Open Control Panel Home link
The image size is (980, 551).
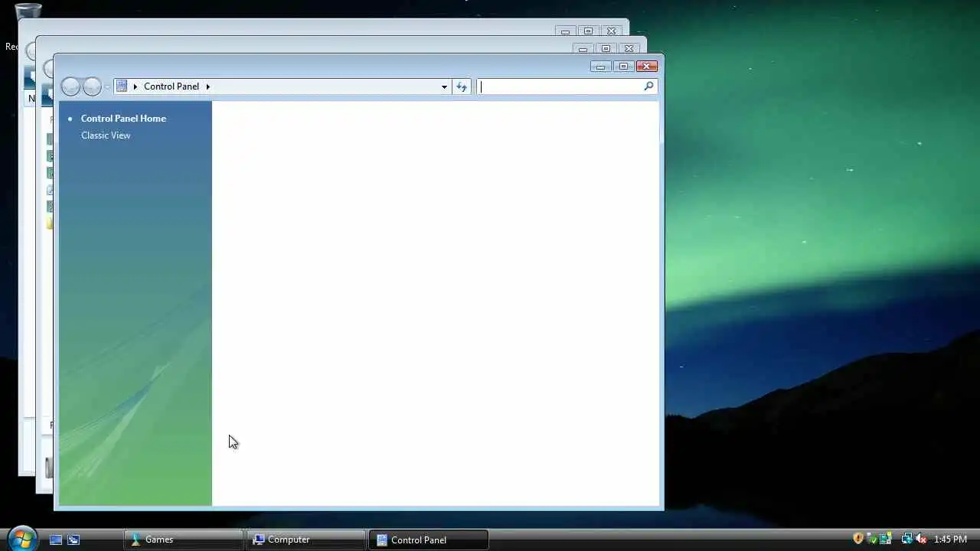[x=123, y=119]
